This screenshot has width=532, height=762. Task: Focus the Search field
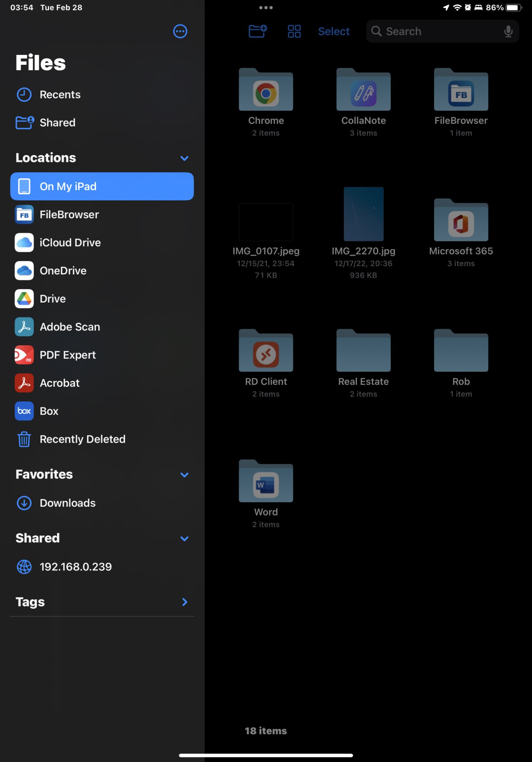443,31
